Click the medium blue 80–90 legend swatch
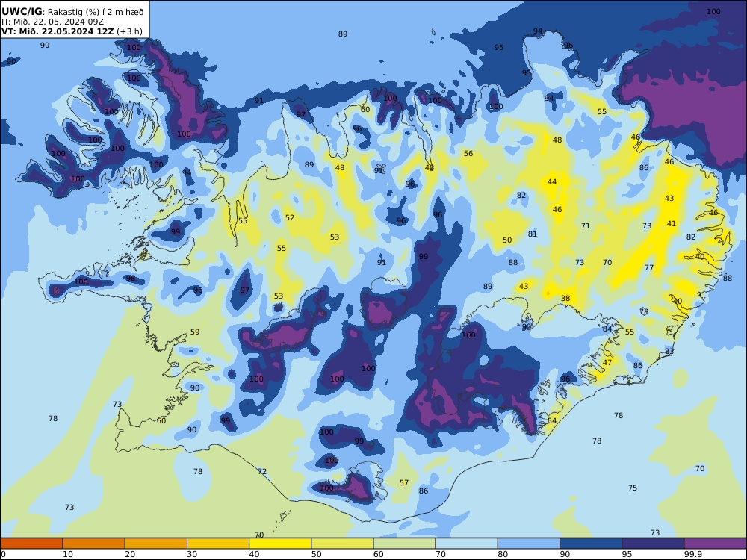 click(x=529, y=544)
